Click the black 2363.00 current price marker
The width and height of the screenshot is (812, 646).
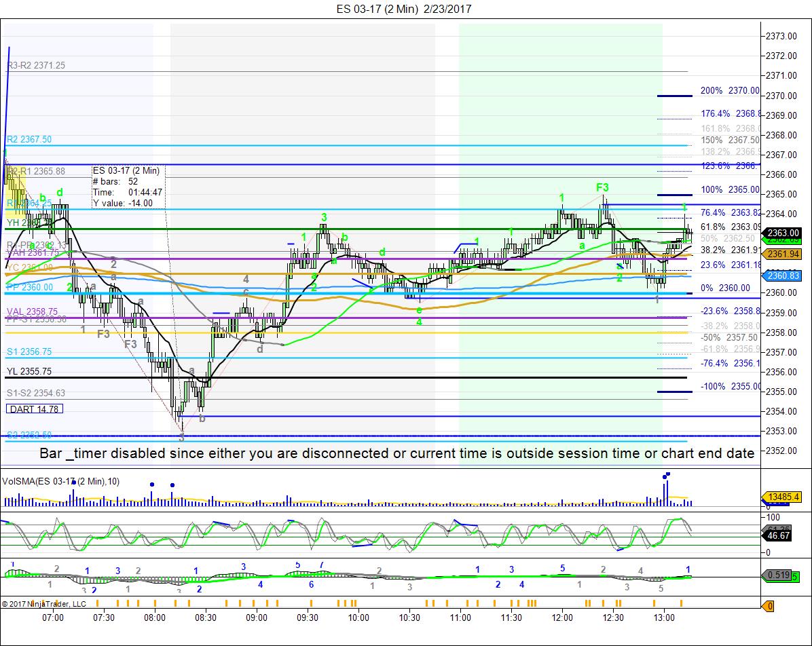click(x=782, y=233)
